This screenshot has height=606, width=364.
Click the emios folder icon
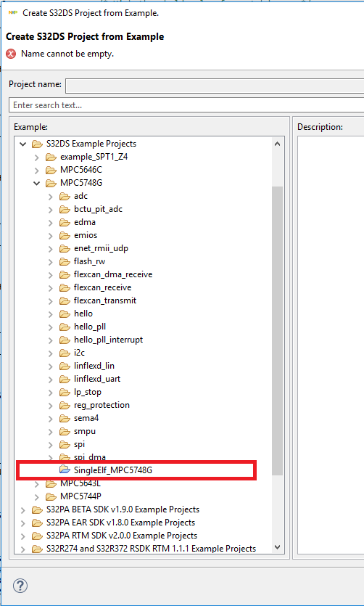65,235
